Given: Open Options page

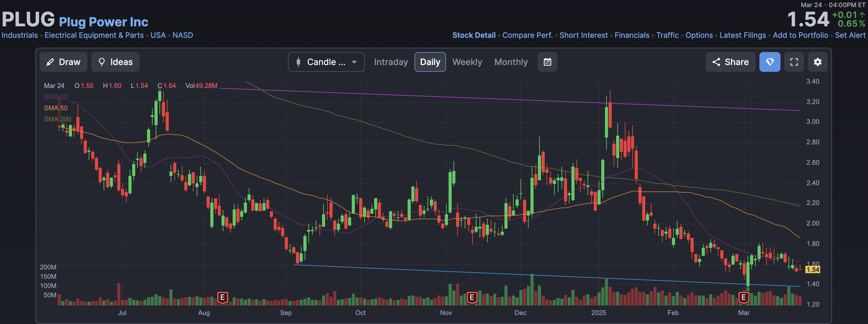Looking at the screenshot, I should 699,35.
